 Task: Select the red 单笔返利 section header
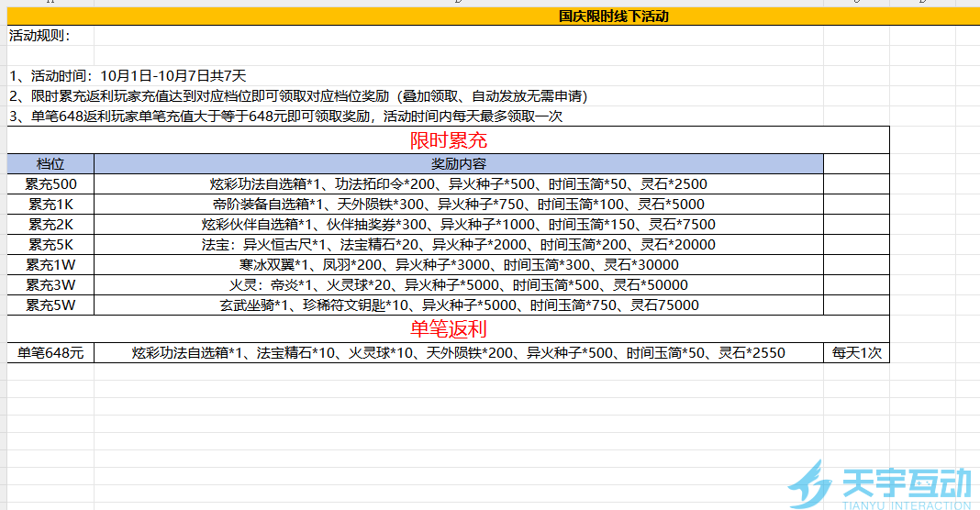click(448, 328)
